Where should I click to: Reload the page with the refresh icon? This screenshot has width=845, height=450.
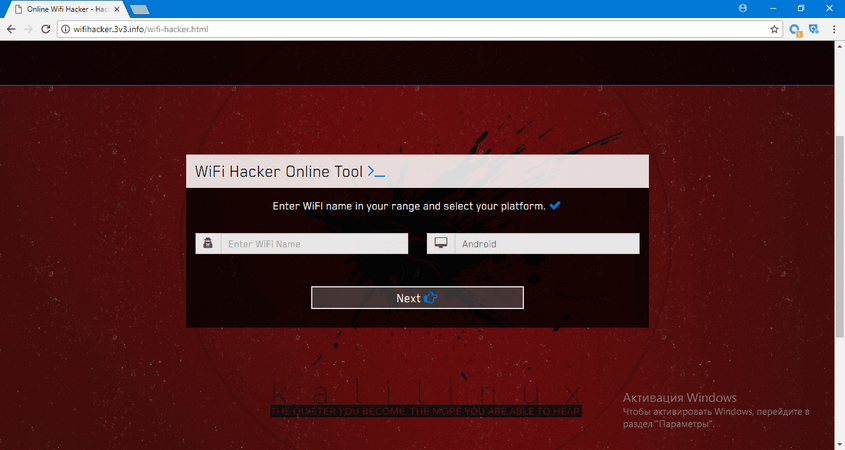[x=47, y=29]
